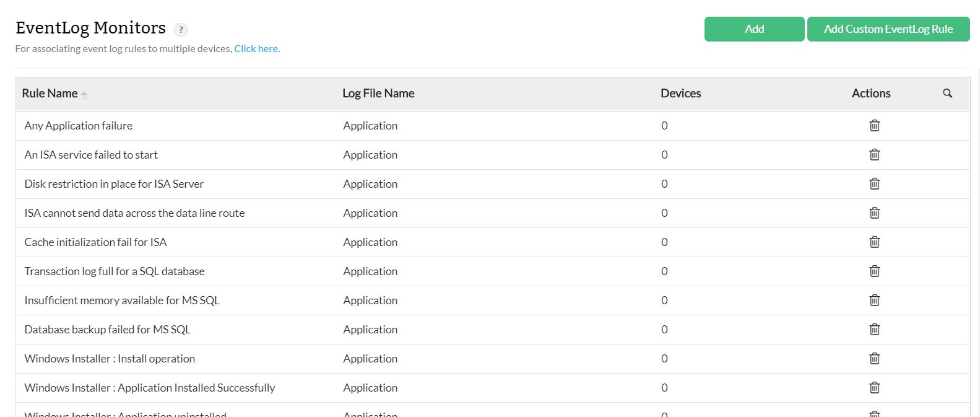The image size is (980, 417).
Task: Delete Windows Installer : Install operation rule
Action: tap(874, 359)
